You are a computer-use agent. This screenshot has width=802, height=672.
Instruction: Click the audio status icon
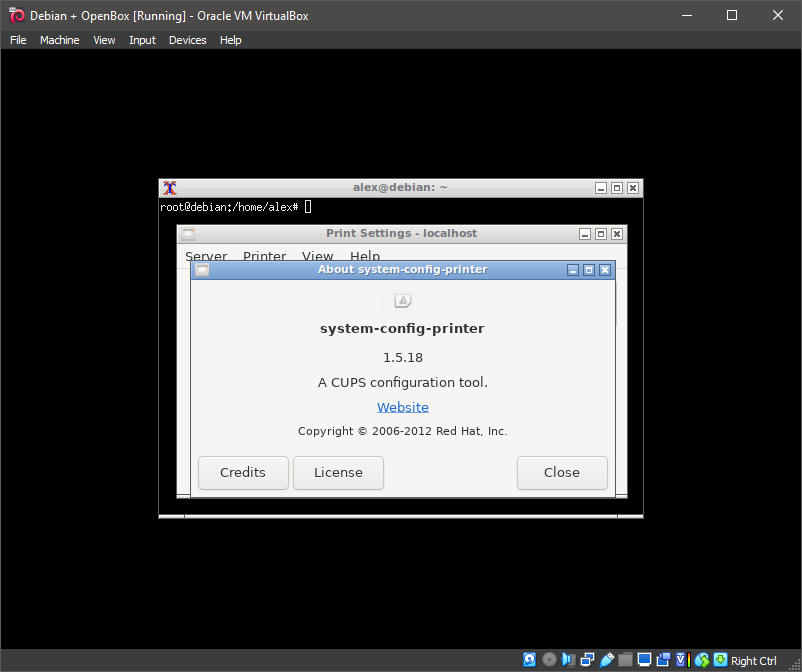[567, 659]
